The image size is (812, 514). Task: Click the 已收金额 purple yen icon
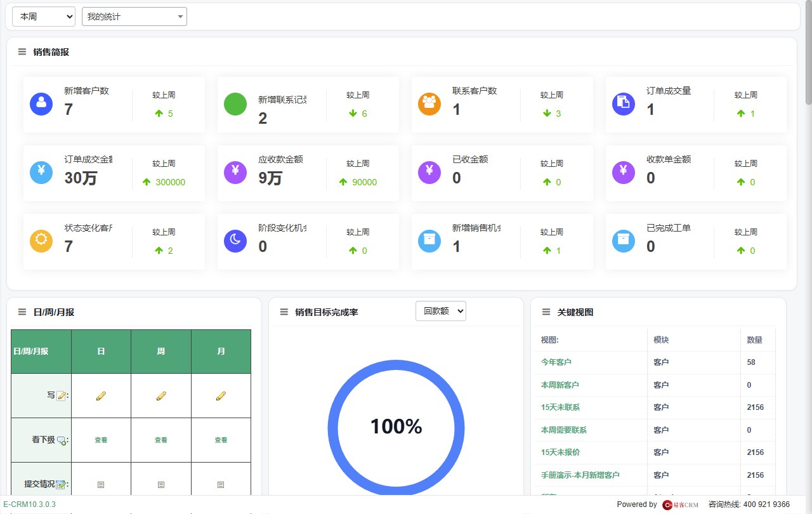(429, 172)
